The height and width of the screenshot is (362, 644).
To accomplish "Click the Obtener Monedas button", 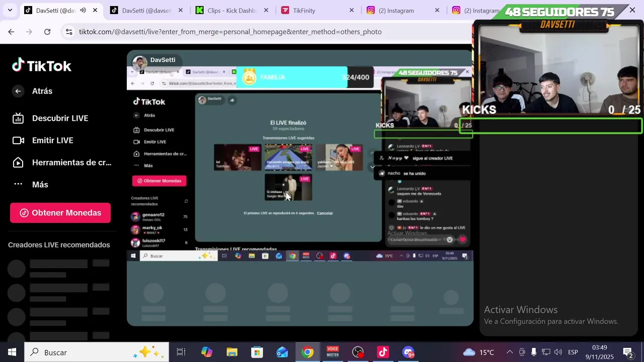I will (x=60, y=213).
